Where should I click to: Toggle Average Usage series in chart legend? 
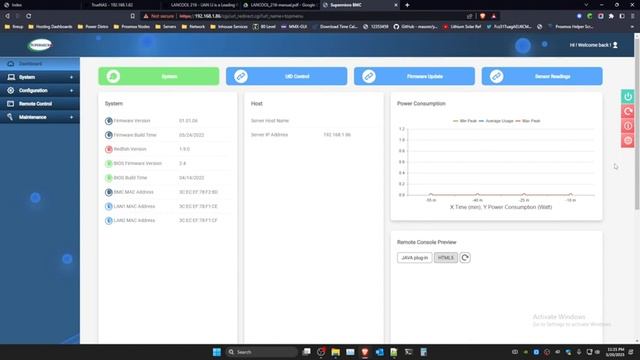[x=496, y=121]
